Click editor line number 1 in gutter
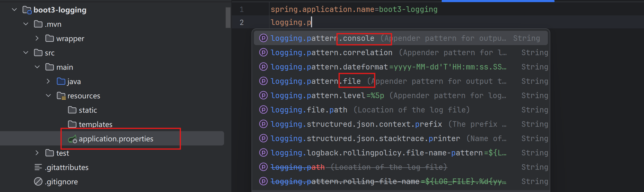 pyautogui.click(x=242, y=10)
